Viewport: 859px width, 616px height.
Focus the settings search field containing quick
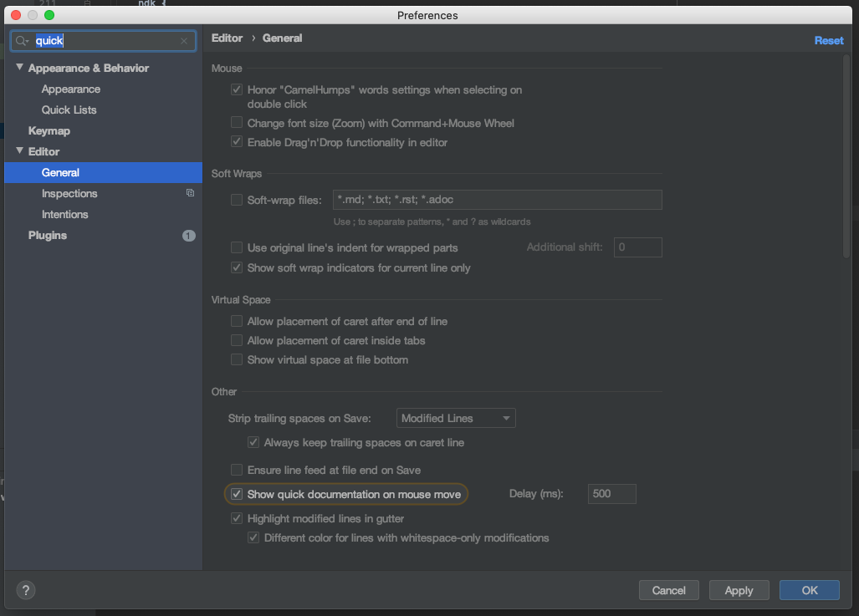coord(103,41)
